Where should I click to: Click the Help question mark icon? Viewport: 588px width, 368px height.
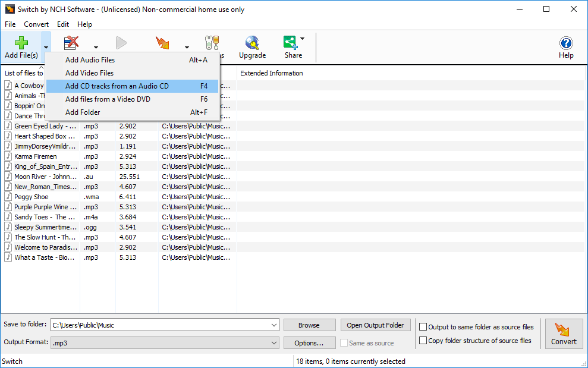click(x=565, y=42)
